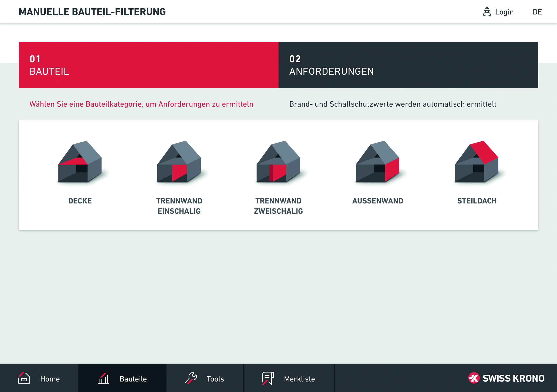This screenshot has height=392, width=557.
Task: Click the Decke label text
Action: coord(80,201)
